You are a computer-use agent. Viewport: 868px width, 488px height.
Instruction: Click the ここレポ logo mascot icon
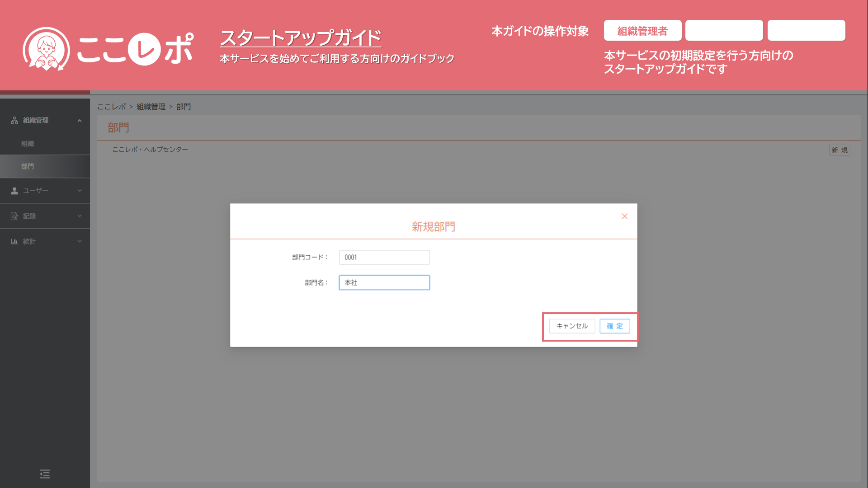(x=46, y=49)
